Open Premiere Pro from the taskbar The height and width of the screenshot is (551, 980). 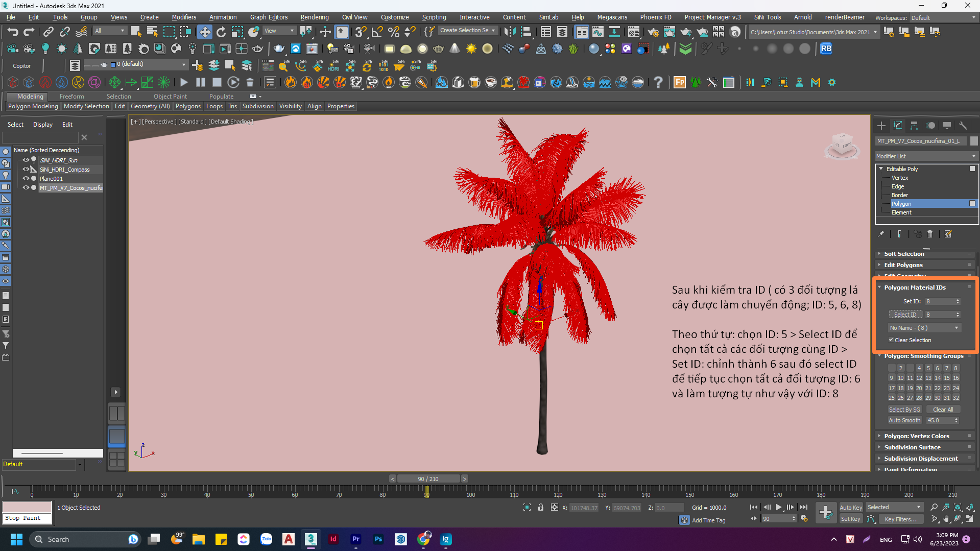356,539
